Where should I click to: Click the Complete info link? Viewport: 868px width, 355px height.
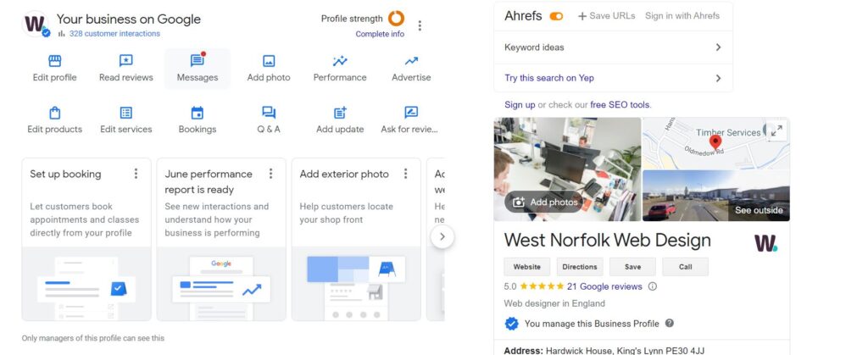point(380,34)
